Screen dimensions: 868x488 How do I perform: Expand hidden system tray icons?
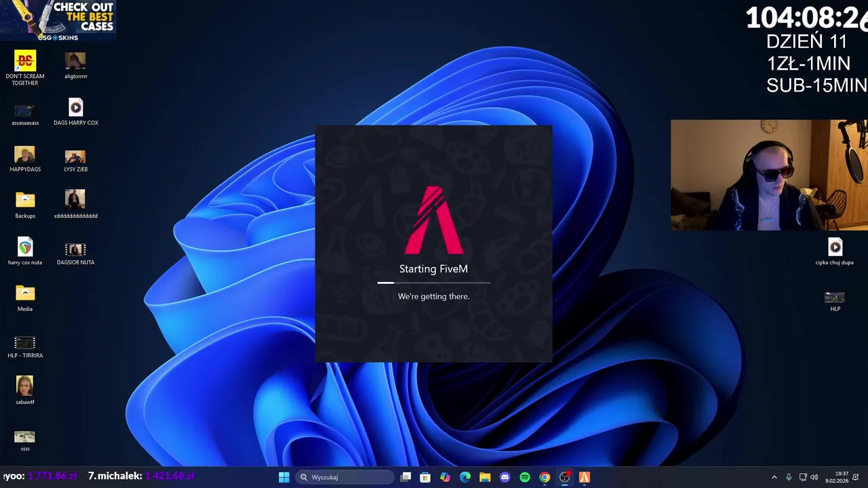point(774,477)
